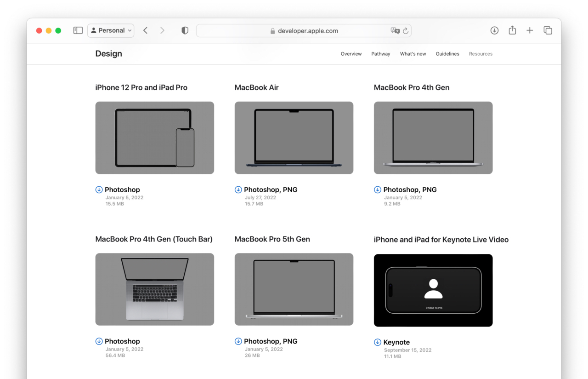Download the 9.2 MB Photoshop, PNG link
Screen dimensions: 588x379
[410, 189]
